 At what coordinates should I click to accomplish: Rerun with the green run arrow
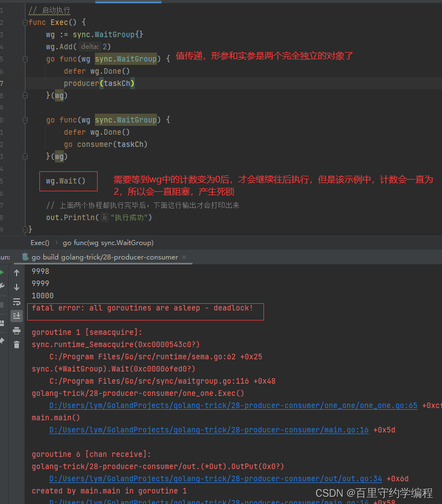point(2,273)
